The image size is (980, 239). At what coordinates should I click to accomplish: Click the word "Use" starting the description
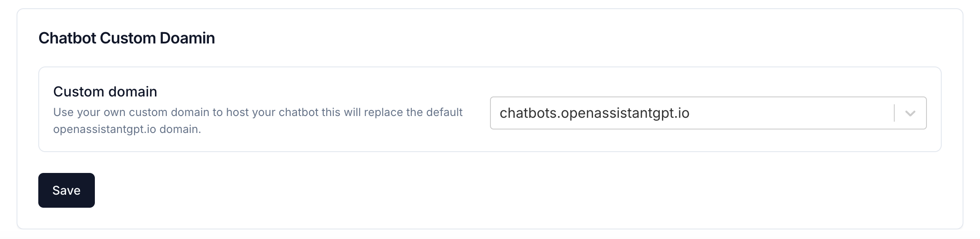tap(63, 113)
